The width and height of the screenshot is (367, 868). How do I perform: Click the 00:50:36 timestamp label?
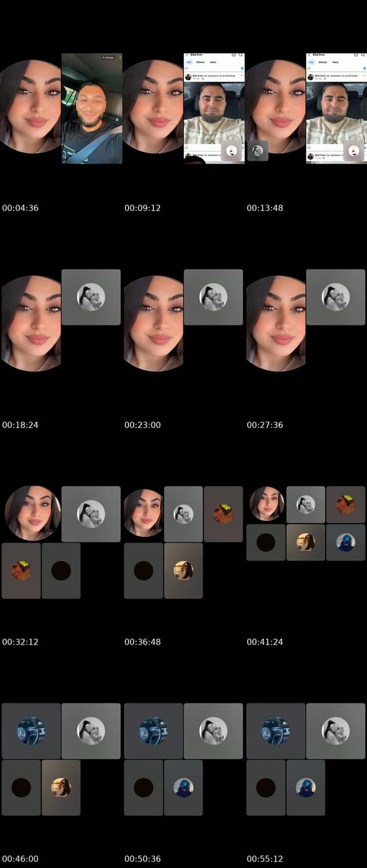click(x=142, y=859)
